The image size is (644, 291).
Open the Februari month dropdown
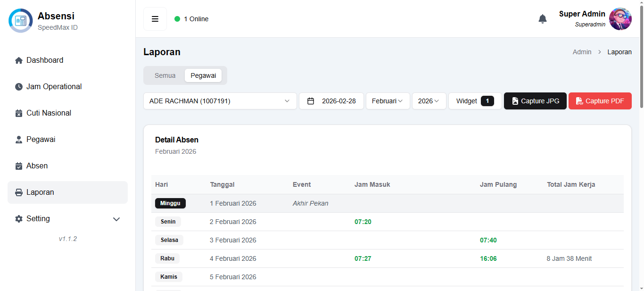click(x=388, y=101)
